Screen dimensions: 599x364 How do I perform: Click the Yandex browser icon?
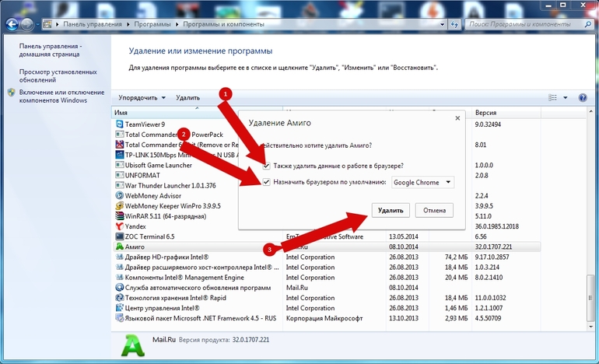pos(120,226)
